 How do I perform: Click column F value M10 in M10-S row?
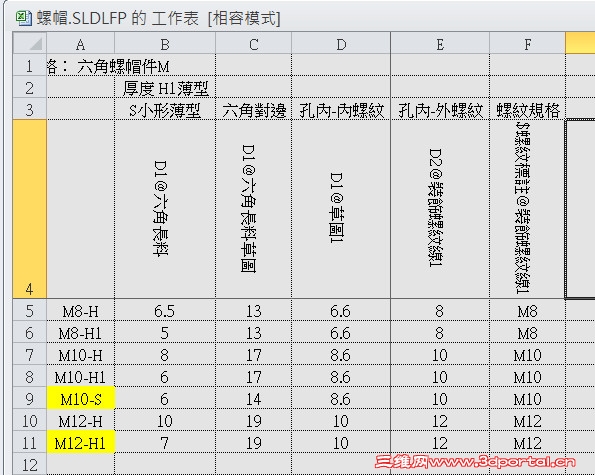527,399
